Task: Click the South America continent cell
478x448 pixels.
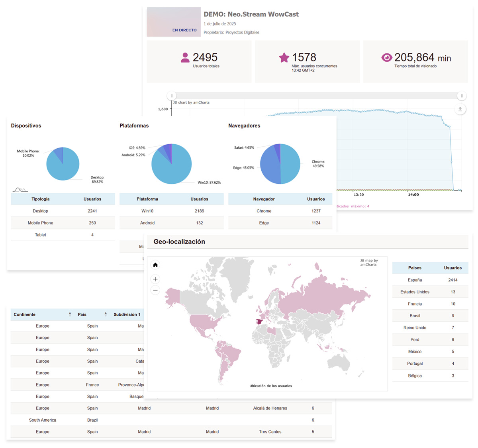Action: pyautogui.click(x=43, y=420)
